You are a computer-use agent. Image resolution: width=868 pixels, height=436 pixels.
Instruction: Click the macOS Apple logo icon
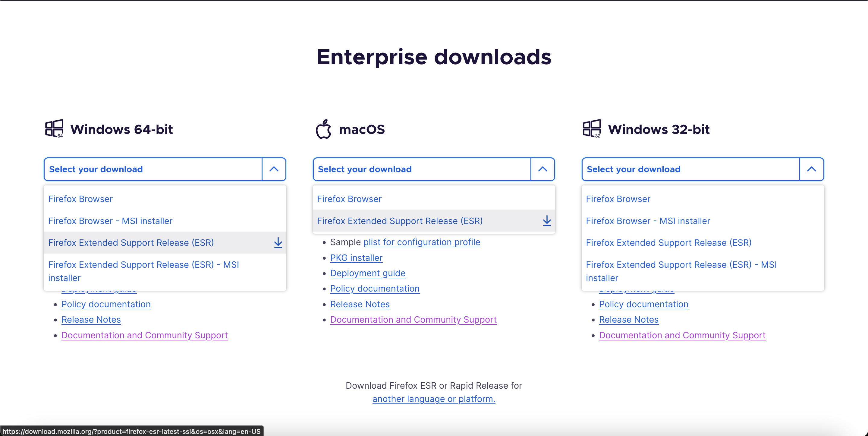[323, 129]
